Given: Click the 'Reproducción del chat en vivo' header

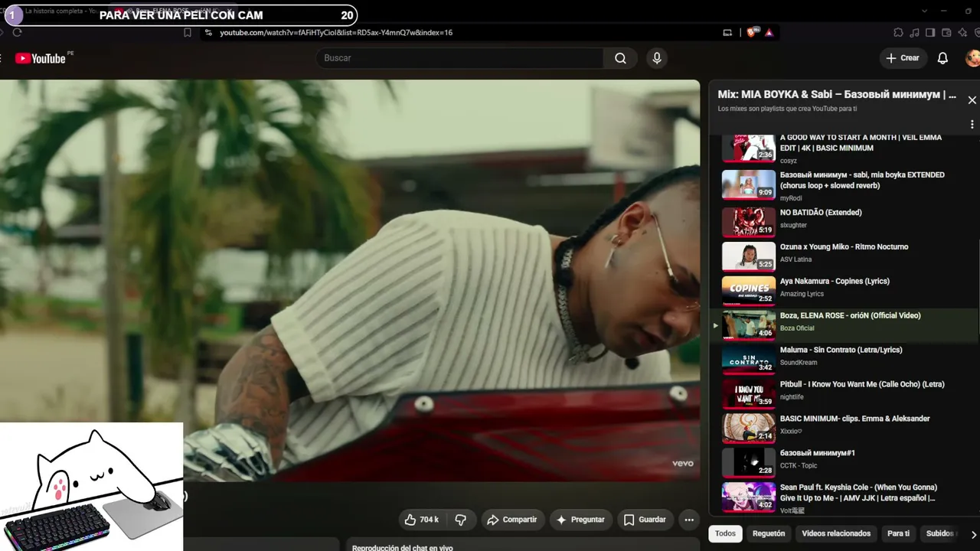Looking at the screenshot, I should coord(403,548).
